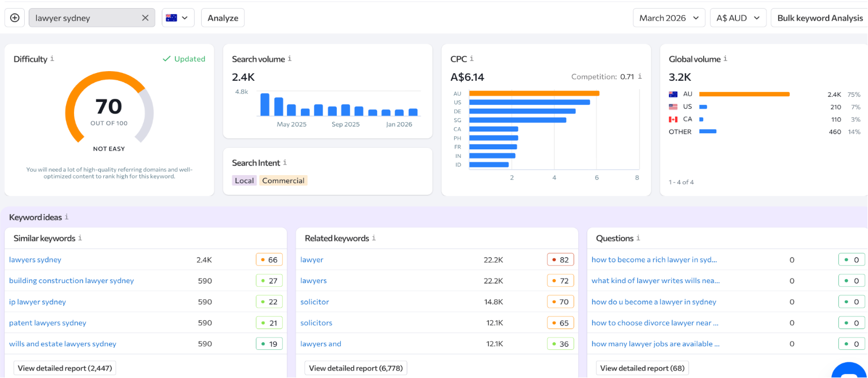Click the Australia flag icon in Global volume
Image resolution: width=868 pixels, height=378 pixels.
click(x=673, y=94)
